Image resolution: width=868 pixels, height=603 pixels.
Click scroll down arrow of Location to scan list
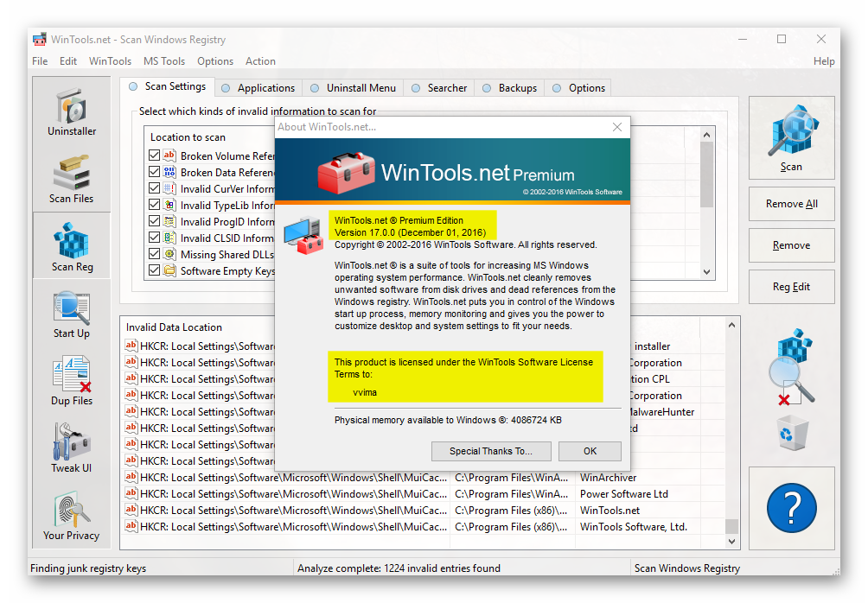[x=706, y=271]
